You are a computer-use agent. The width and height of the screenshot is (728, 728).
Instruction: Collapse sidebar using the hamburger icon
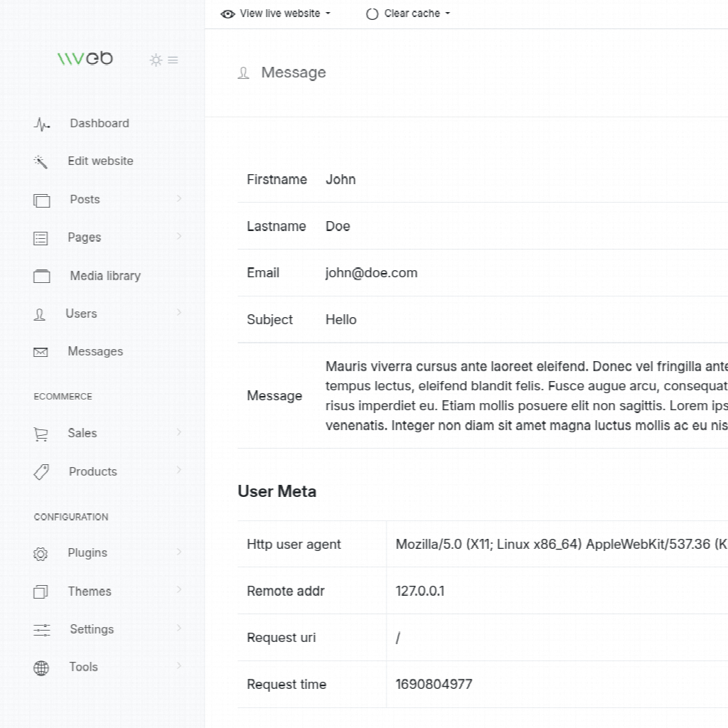(x=173, y=60)
